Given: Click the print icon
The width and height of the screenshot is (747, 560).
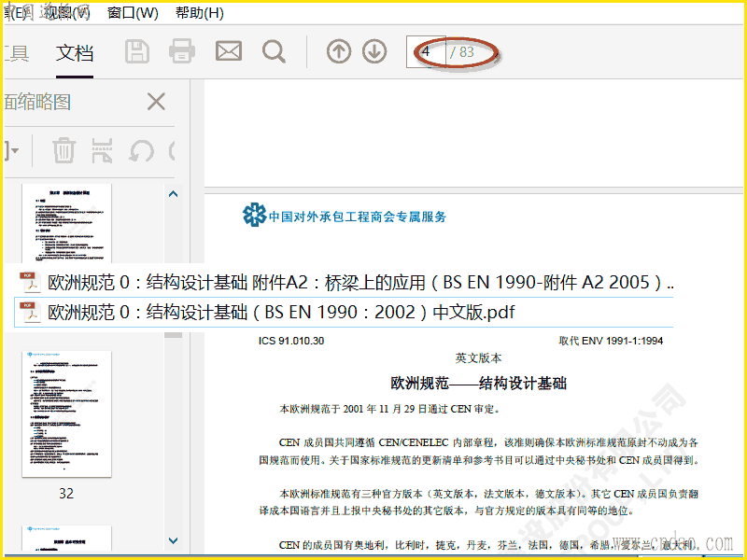Looking at the screenshot, I should click(x=182, y=51).
